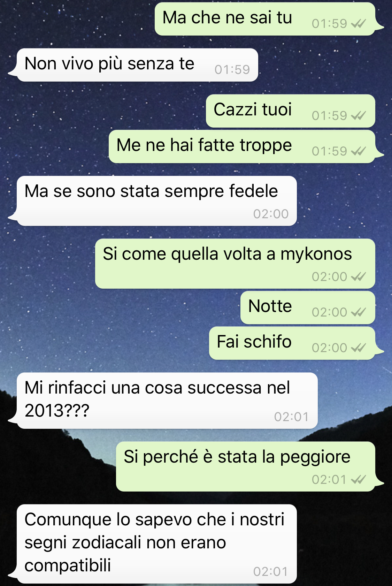Tap the 'Si come quella volta a mykonos' text
392x586 pixels.
[227, 254]
